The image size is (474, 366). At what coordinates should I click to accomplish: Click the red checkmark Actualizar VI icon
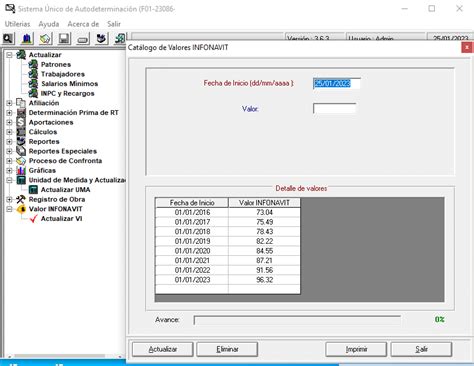(x=33, y=219)
